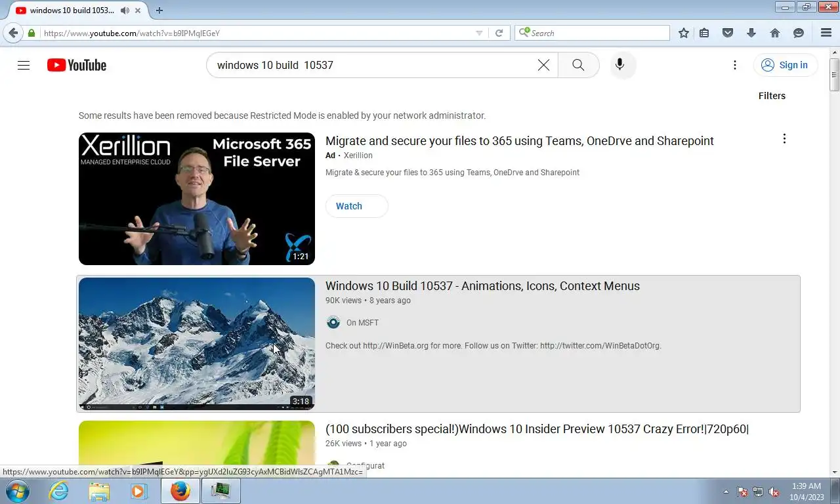Click the Xerillion advertiser name
Viewport: 840px width, 504px height.
tap(358, 156)
